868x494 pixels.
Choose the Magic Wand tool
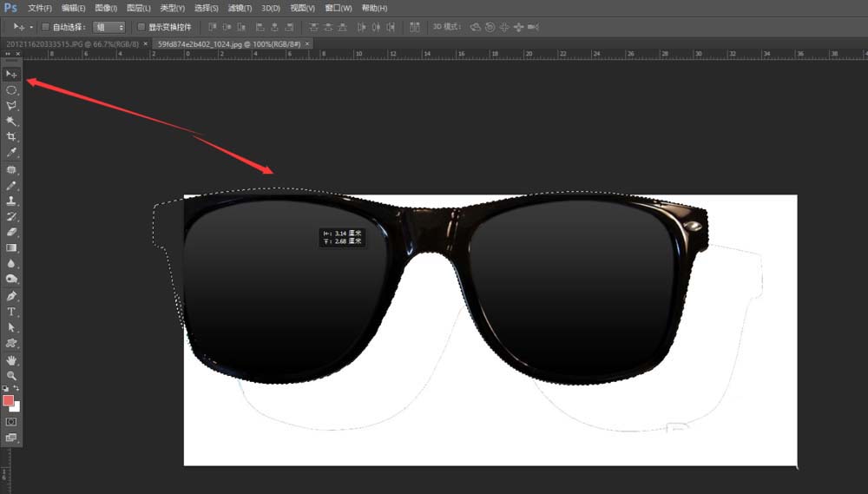12,122
